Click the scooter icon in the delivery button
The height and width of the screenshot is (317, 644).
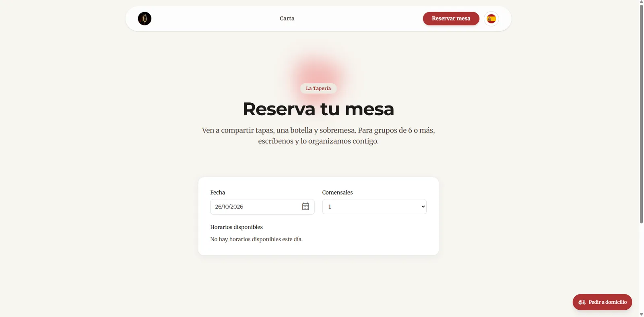pyautogui.click(x=582, y=302)
